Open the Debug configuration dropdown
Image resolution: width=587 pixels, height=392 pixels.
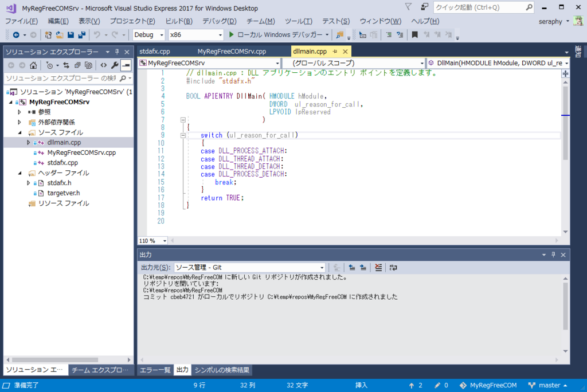pos(148,35)
